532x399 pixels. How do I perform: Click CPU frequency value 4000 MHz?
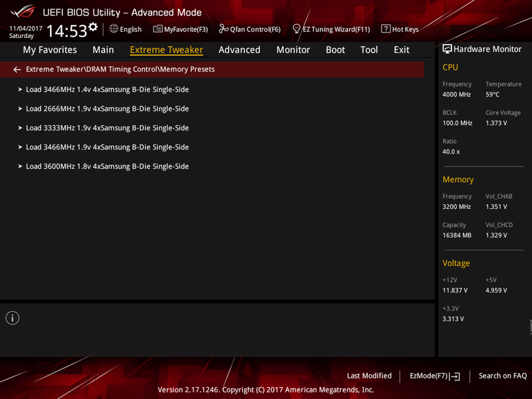click(x=457, y=94)
